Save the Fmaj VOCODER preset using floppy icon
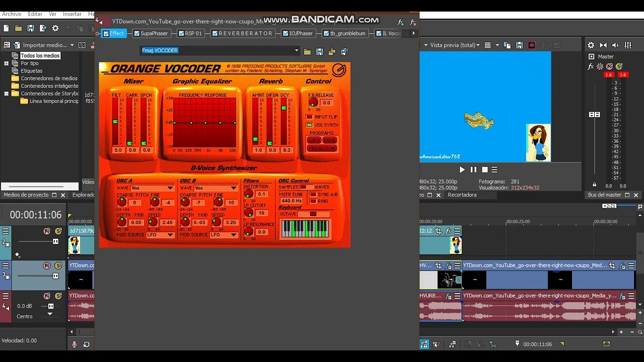The width and height of the screenshot is (644, 362). 319,51
